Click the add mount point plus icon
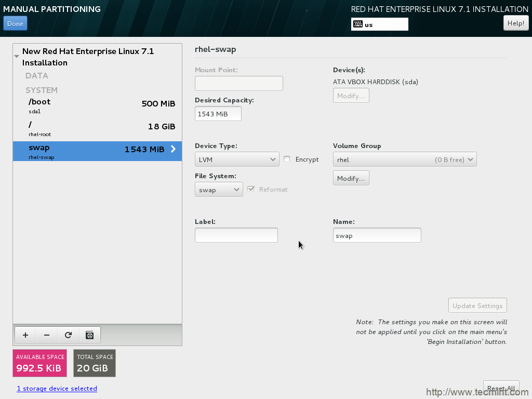The width and height of the screenshot is (532, 399). point(25,335)
